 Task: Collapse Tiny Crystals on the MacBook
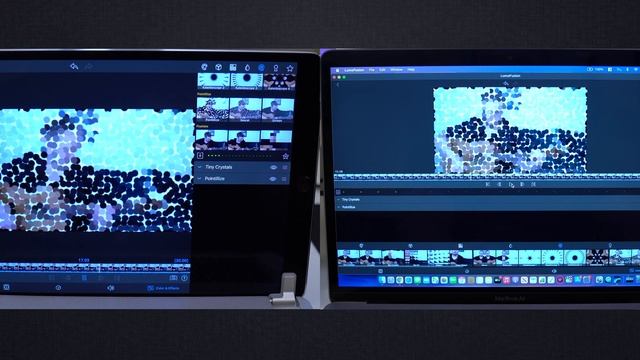pyautogui.click(x=338, y=200)
